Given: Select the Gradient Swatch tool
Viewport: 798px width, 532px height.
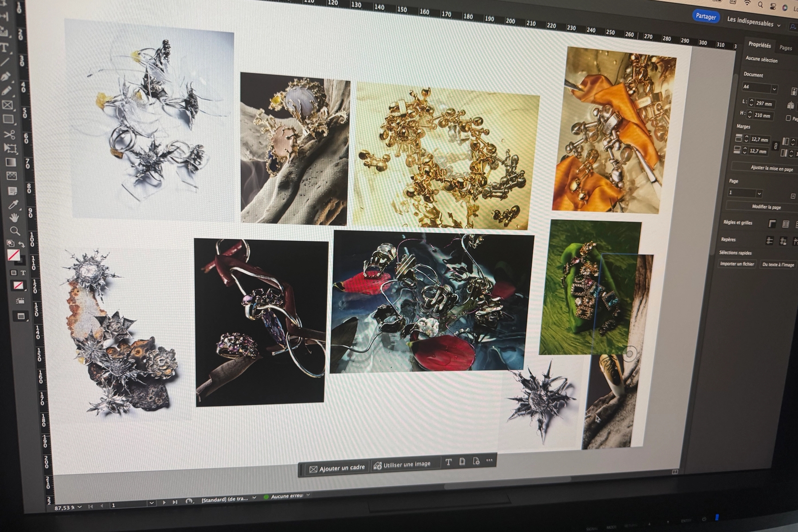Looking at the screenshot, I should (11, 162).
